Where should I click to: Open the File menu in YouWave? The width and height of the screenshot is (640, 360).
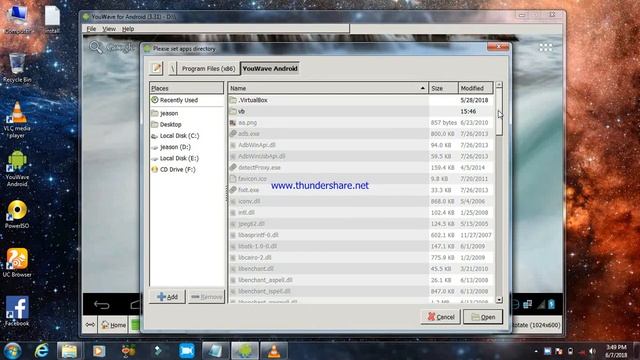pos(91,29)
